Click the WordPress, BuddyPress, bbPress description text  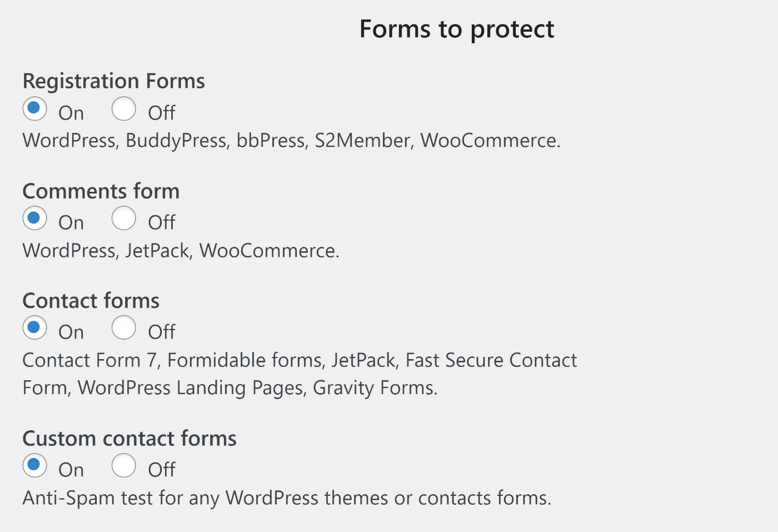click(x=291, y=140)
